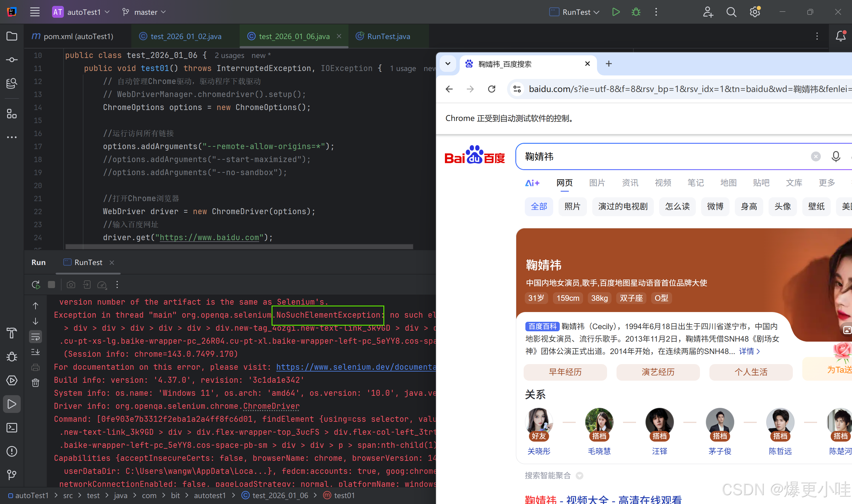
Task: Select the 图片 search tab
Action: (597, 183)
